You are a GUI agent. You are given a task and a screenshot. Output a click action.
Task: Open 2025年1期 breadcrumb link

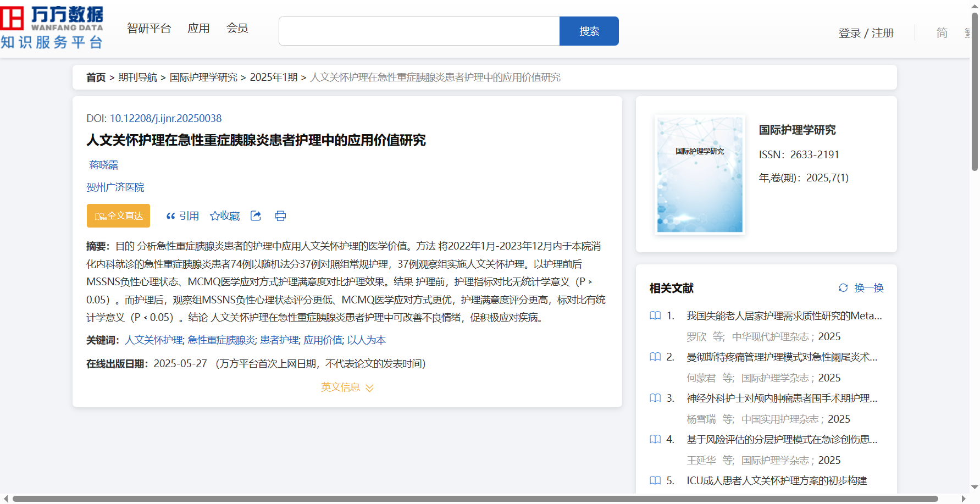[x=274, y=77]
